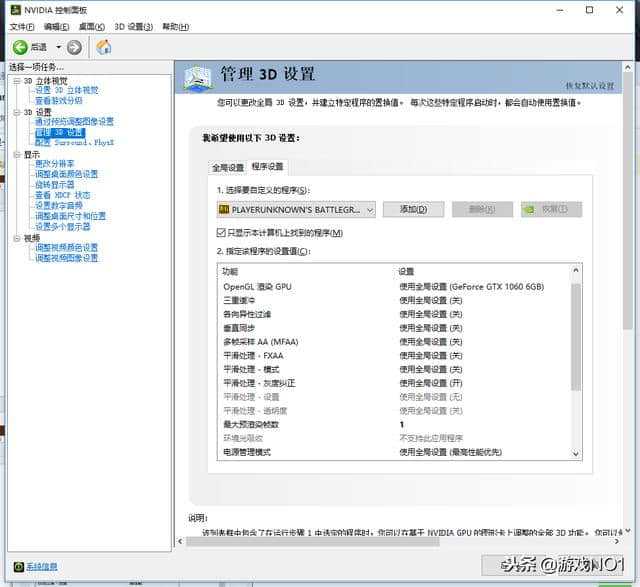The image size is (640, 587).
Task: Open the 文件(F) menu
Action: tap(22, 27)
